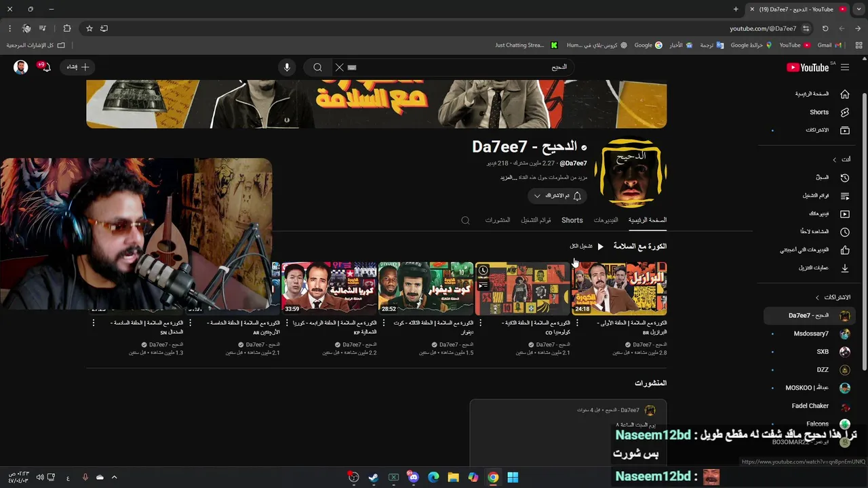Open File Explorer from the taskbar

coord(454,477)
